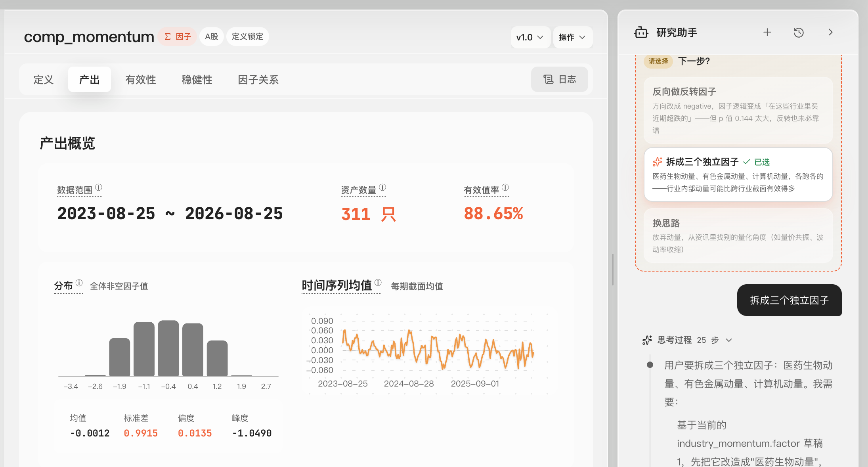The width and height of the screenshot is (868, 467).
Task: Click the sigma 因子 tag
Action: pos(178,36)
